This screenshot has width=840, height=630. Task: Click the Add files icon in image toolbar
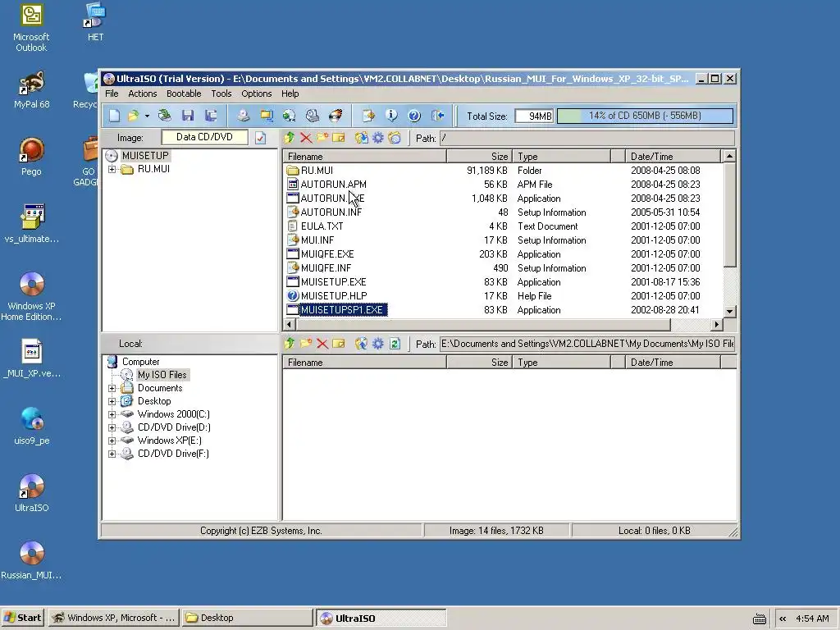coord(362,138)
